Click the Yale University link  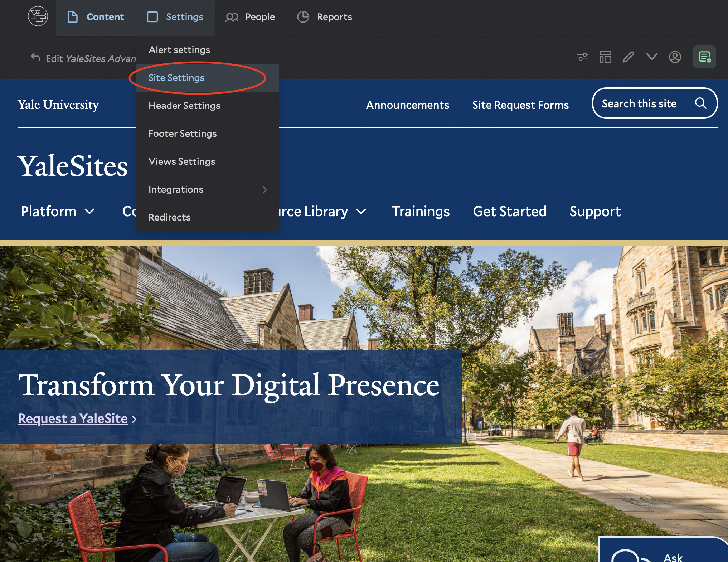pos(58,105)
